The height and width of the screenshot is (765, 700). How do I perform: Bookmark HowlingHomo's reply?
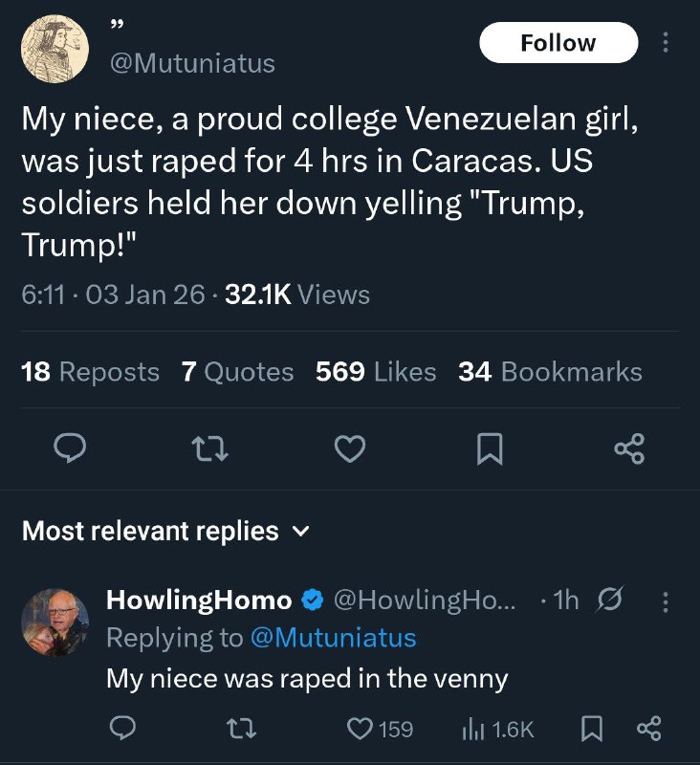(x=593, y=729)
